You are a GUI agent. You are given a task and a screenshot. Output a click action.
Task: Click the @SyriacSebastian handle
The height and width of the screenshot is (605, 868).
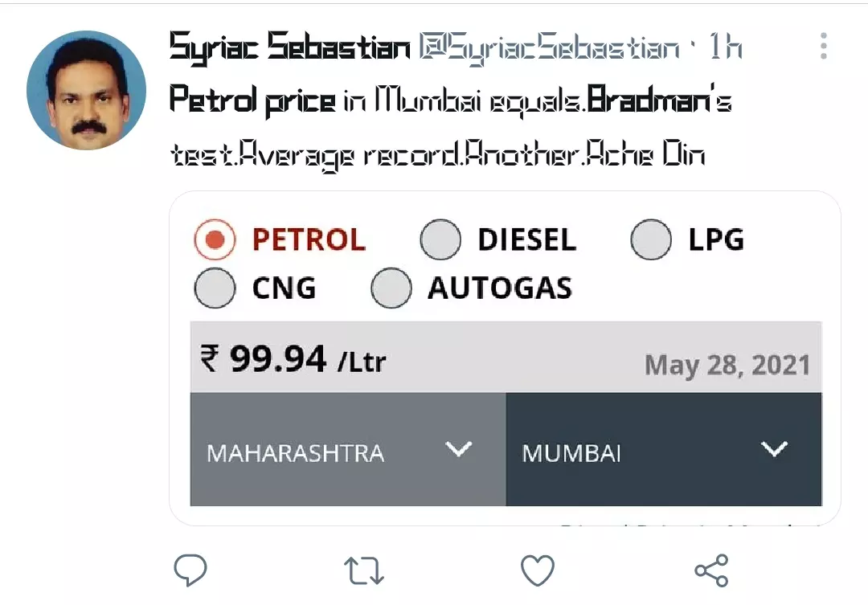tap(548, 48)
